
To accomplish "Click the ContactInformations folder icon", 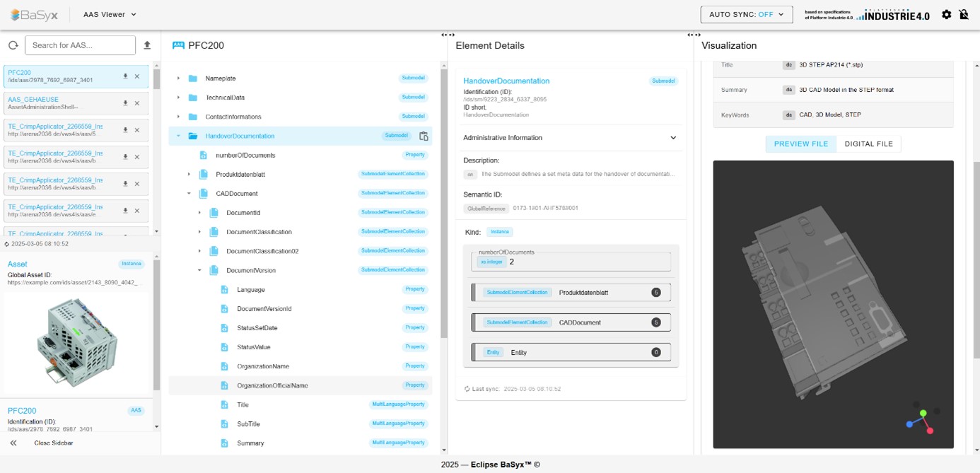I will [x=193, y=117].
